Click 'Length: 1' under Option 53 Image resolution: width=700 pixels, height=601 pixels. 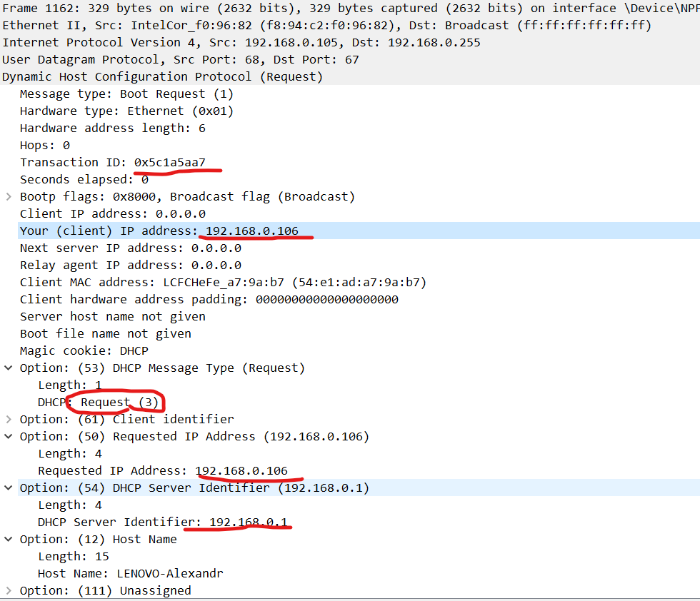tap(70, 385)
